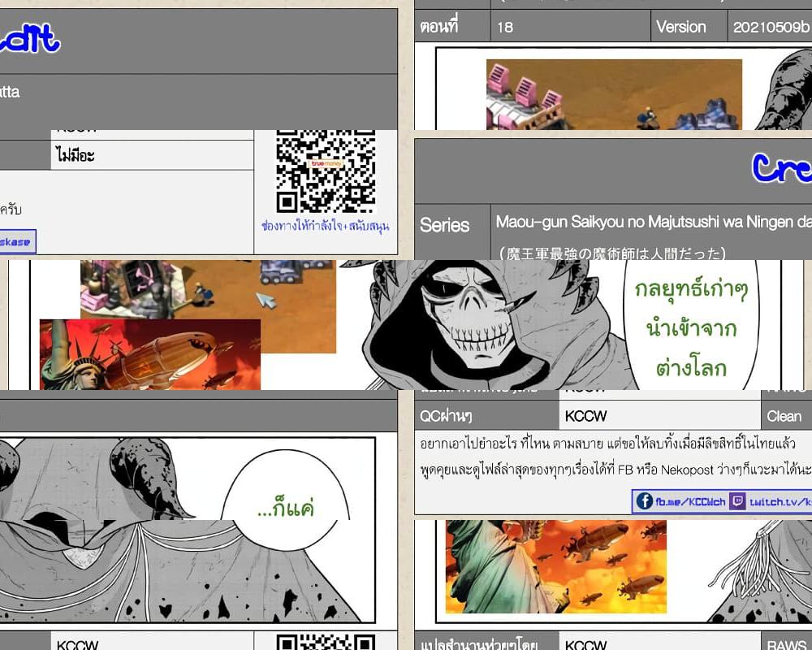Click the note line starting 'อยากเอาไปยำอะไร'

coord(608,444)
